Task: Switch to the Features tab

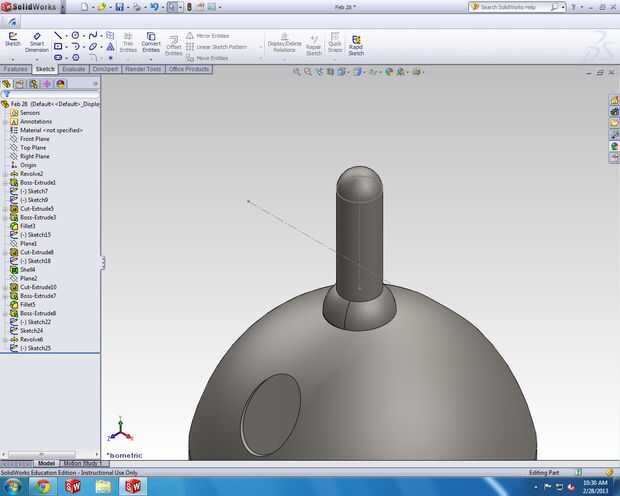Action: [15, 70]
